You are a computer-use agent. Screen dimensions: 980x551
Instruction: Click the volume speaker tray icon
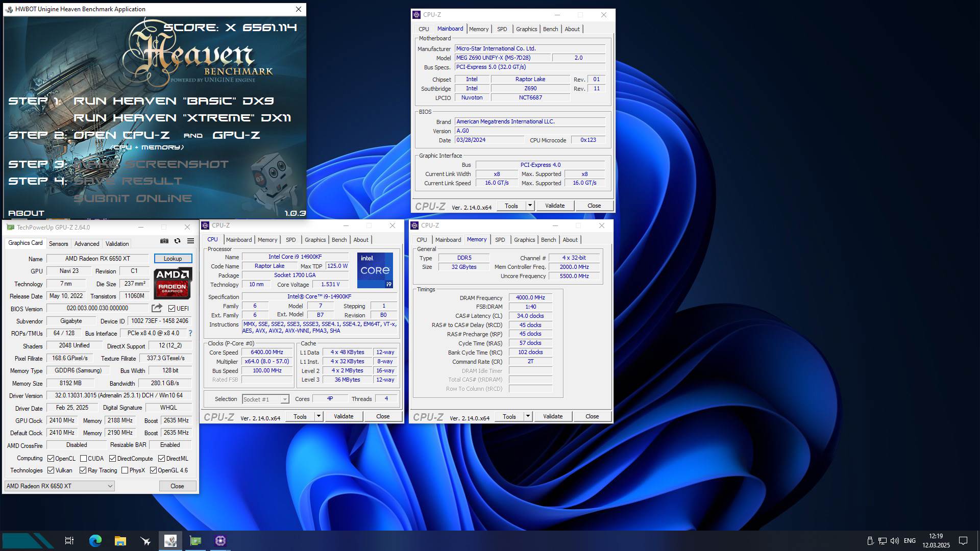click(x=895, y=541)
